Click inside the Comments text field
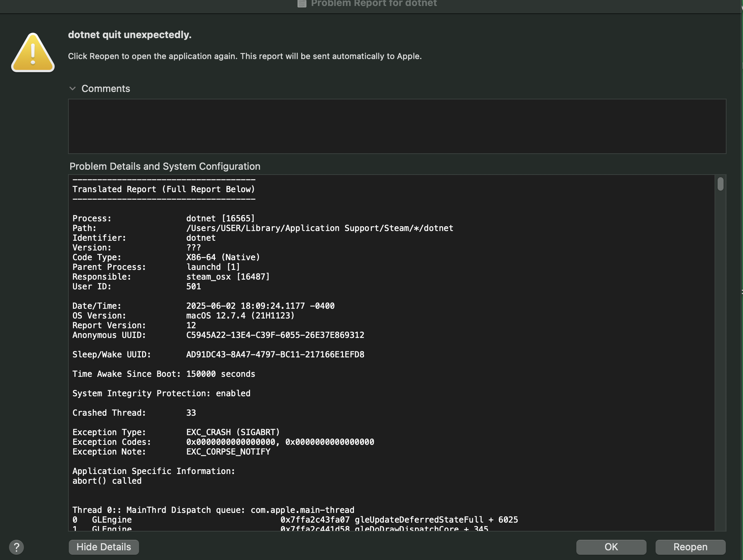This screenshot has height=560, width=743. pyautogui.click(x=396, y=126)
